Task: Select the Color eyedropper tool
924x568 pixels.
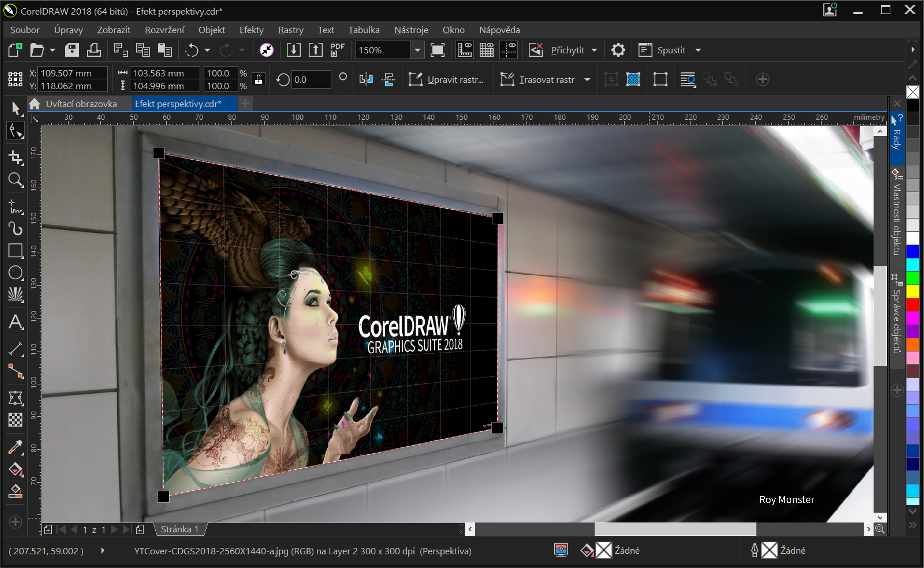Action: [x=15, y=447]
